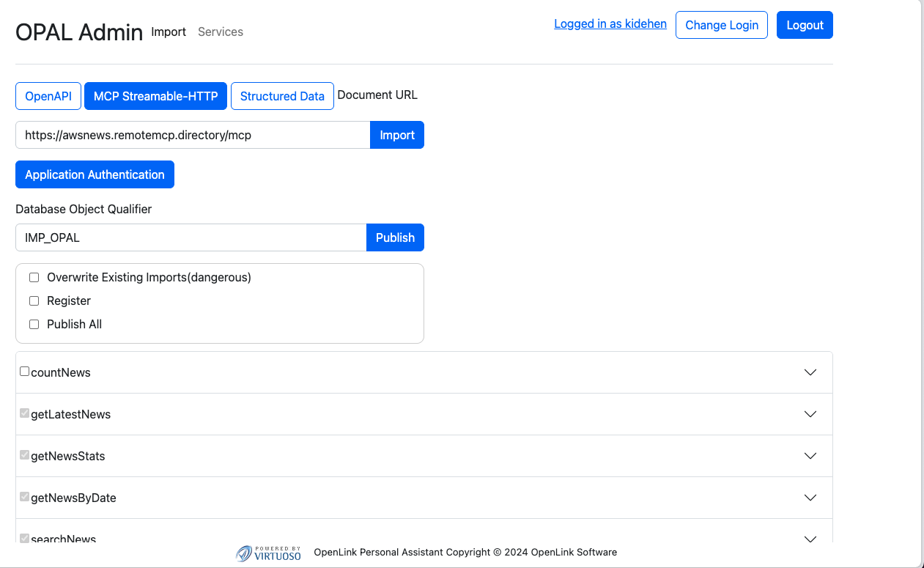Toggle the searchNews checkbox
The height and width of the screenshot is (568, 924).
point(24,538)
